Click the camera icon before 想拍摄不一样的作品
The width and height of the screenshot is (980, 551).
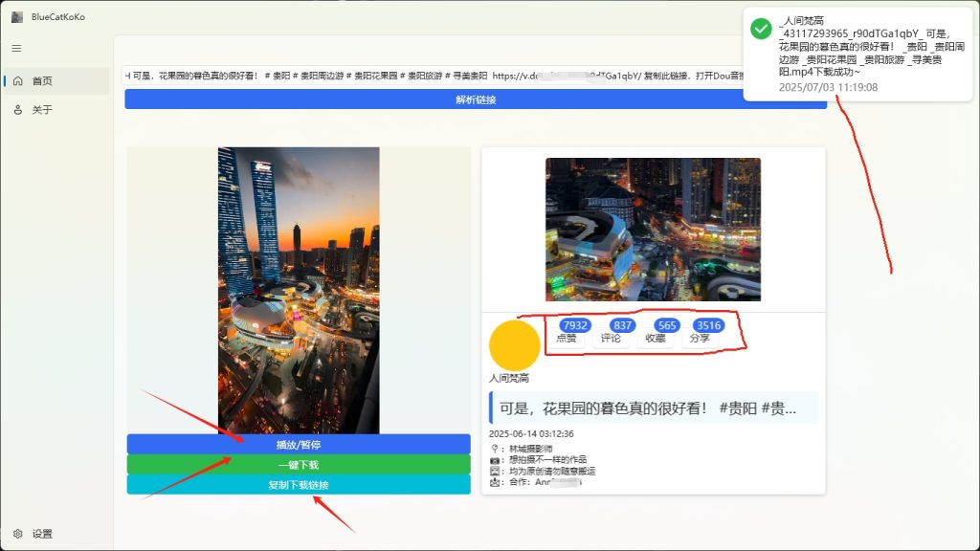click(x=496, y=459)
